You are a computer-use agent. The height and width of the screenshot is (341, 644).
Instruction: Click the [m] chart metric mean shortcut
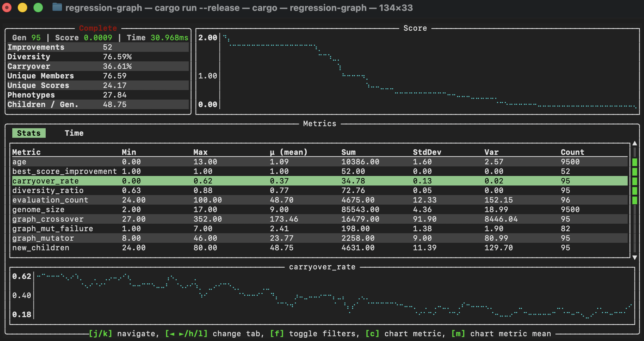501,333
